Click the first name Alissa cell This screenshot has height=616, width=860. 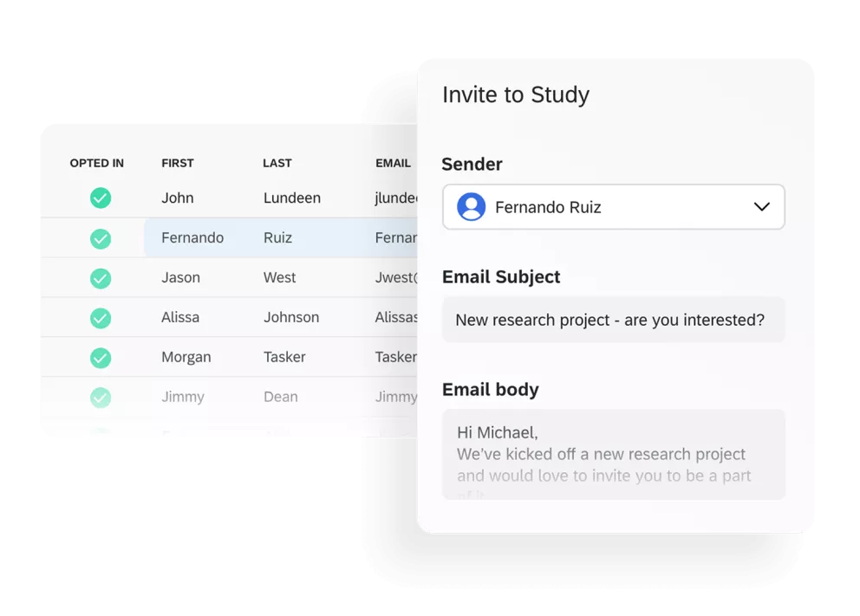tap(180, 318)
